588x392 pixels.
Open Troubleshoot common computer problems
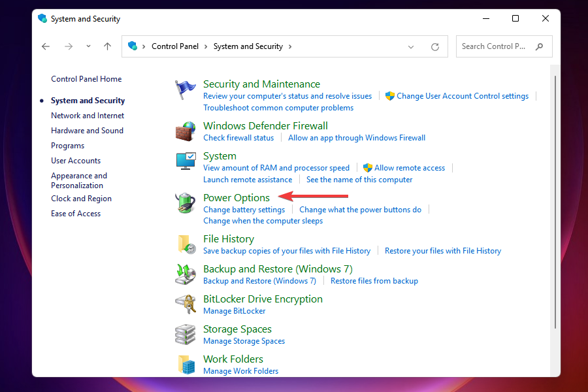[278, 108]
